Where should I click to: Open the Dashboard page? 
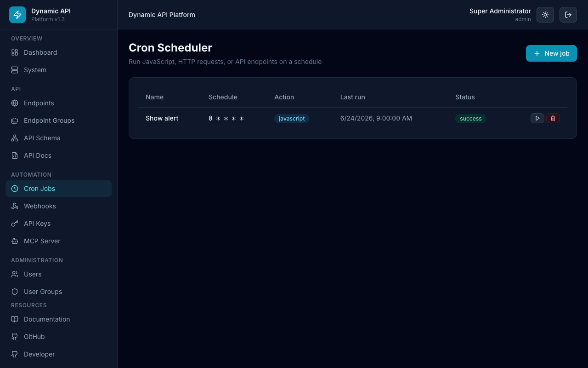[x=58, y=52]
